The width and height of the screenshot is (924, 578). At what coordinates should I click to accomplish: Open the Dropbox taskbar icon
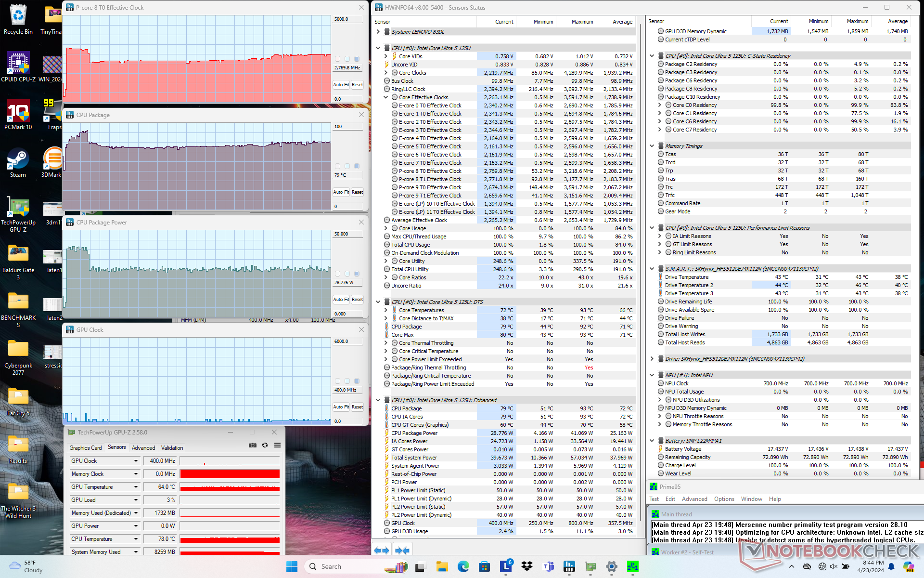pyautogui.click(x=527, y=566)
